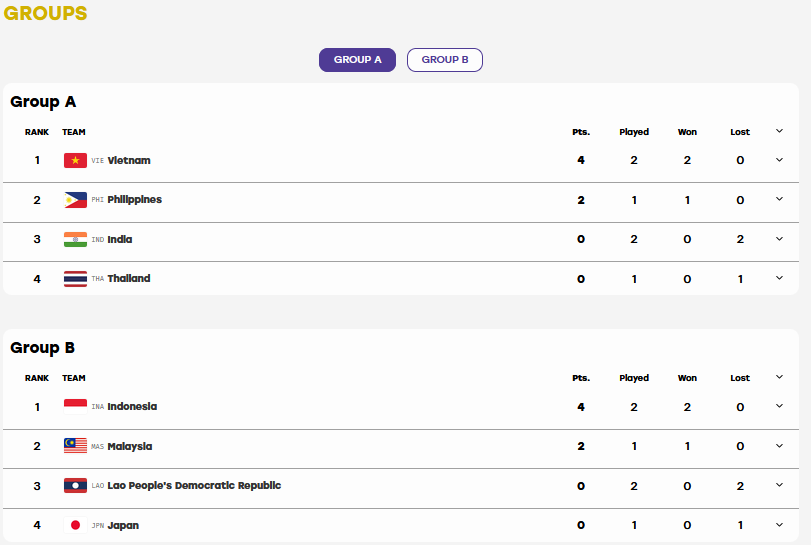The image size is (811, 545).
Task: Expand Group B table header columns chevron
Action: pos(779,377)
